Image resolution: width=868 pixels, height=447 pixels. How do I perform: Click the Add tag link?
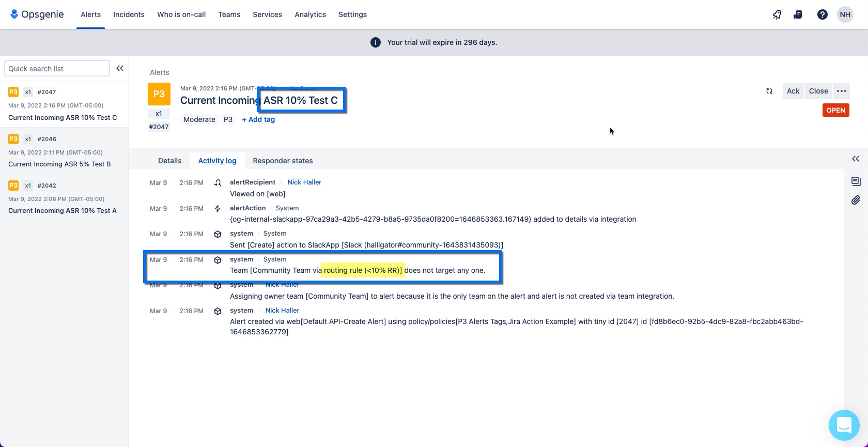pos(258,119)
